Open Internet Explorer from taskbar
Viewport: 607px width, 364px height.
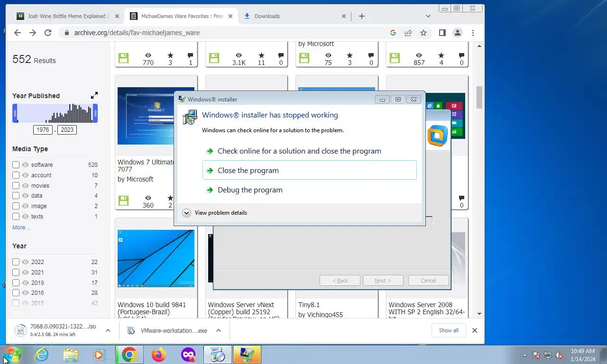point(42,355)
